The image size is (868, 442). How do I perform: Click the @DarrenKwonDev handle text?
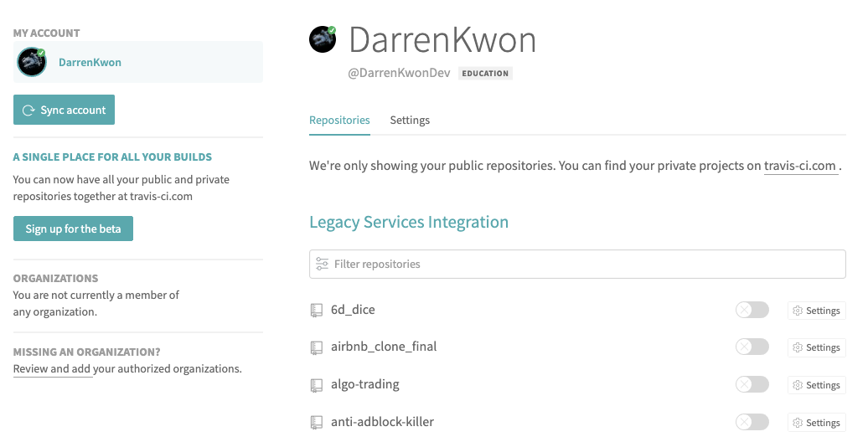pos(399,73)
